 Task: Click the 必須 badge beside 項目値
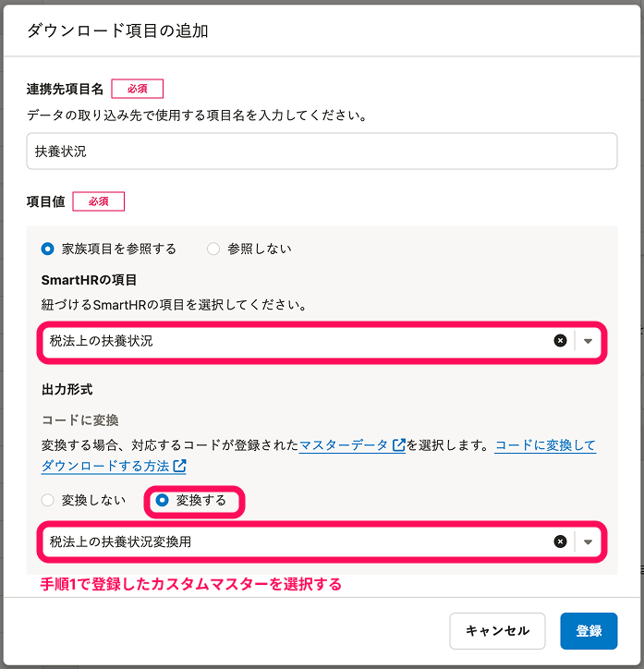click(x=98, y=201)
